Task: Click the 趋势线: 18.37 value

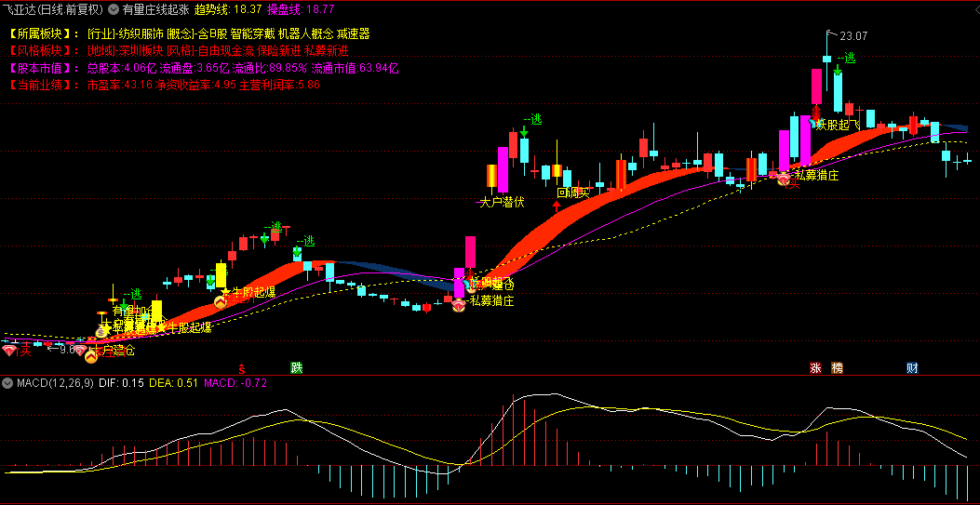Action: click(227, 9)
